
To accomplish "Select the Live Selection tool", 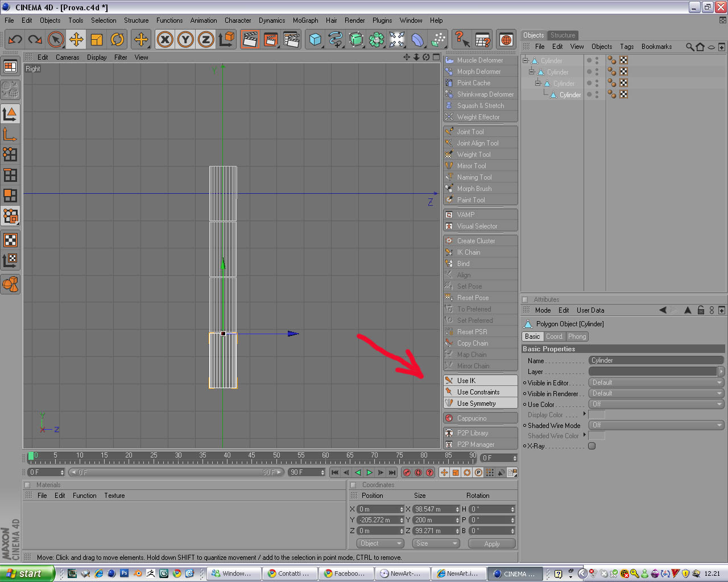I will point(56,39).
